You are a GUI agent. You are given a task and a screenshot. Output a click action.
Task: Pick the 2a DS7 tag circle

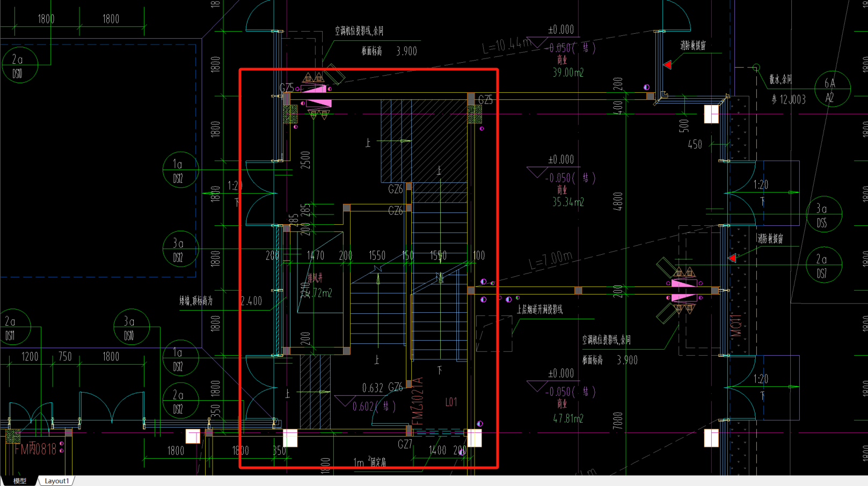[824, 265]
